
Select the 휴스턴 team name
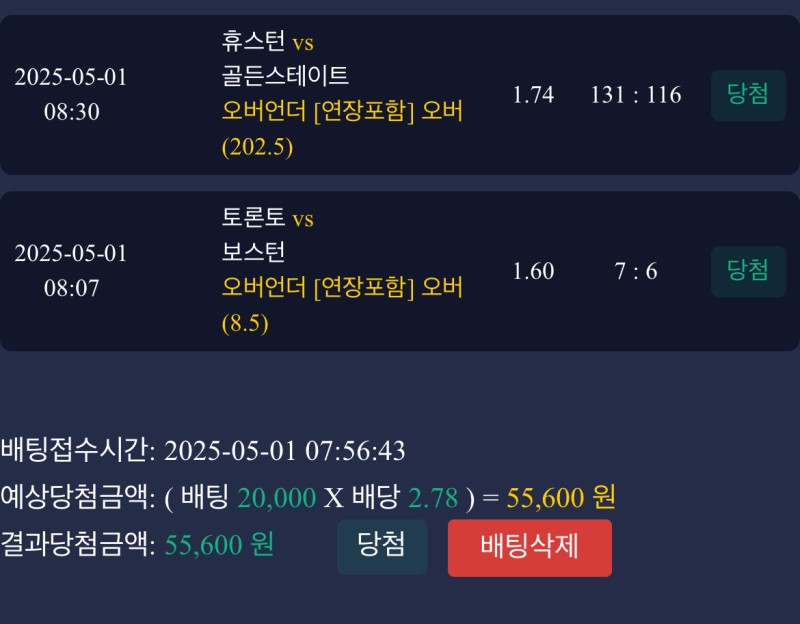click(254, 42)
